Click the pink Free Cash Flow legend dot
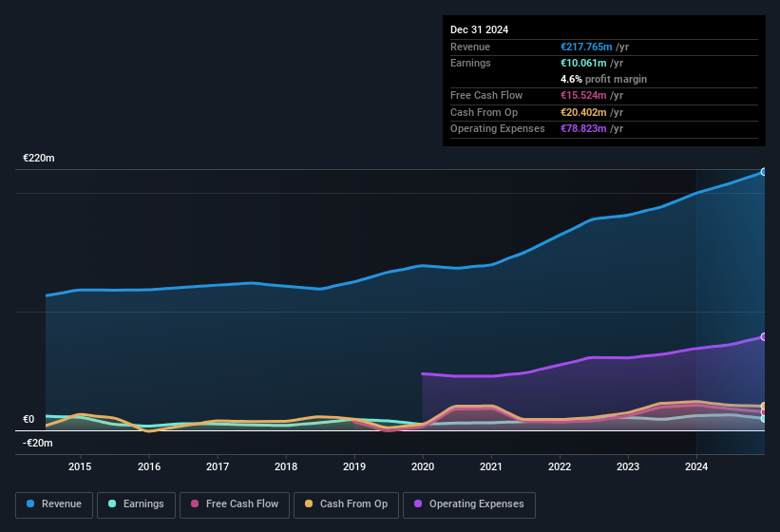Viewport: 780px width, 532px height. tap(196, 504)
